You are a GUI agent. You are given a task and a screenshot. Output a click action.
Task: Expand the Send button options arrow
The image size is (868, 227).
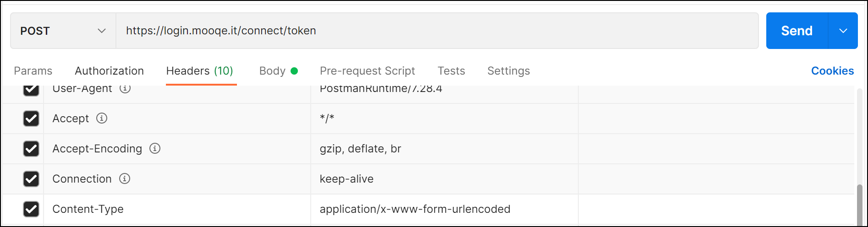(843, 31)
